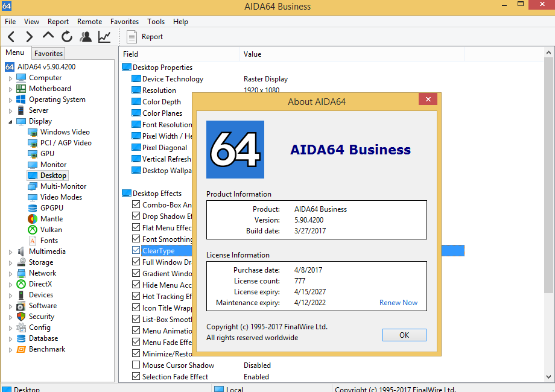Select the Multi-Monitor tree icon

(x=33, y=186)
